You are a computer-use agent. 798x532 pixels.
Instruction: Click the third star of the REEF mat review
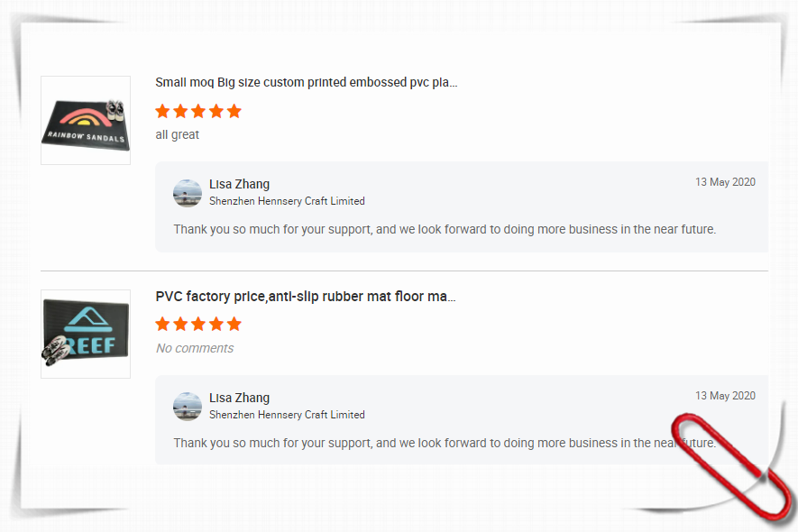(x=198, y=325)
